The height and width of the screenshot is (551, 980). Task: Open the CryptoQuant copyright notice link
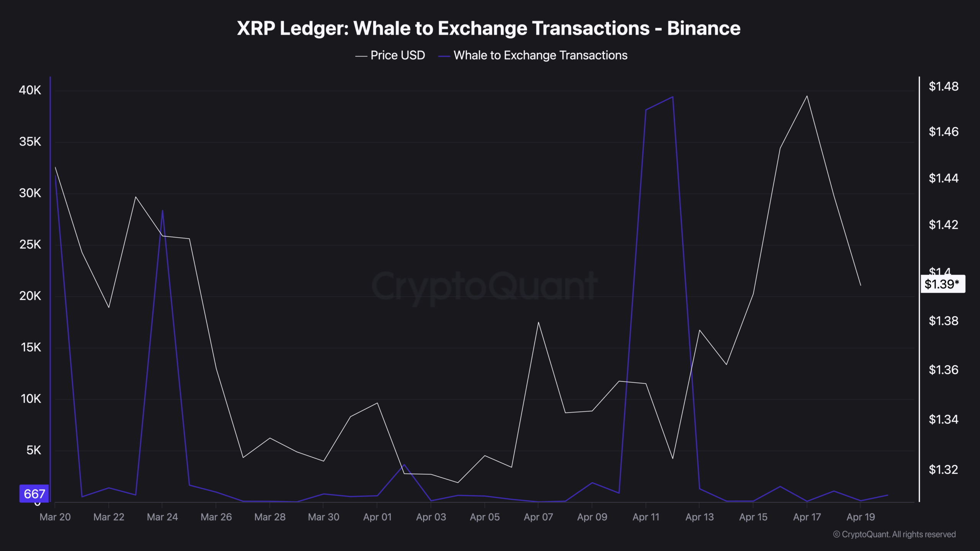[x=894, y=534]
